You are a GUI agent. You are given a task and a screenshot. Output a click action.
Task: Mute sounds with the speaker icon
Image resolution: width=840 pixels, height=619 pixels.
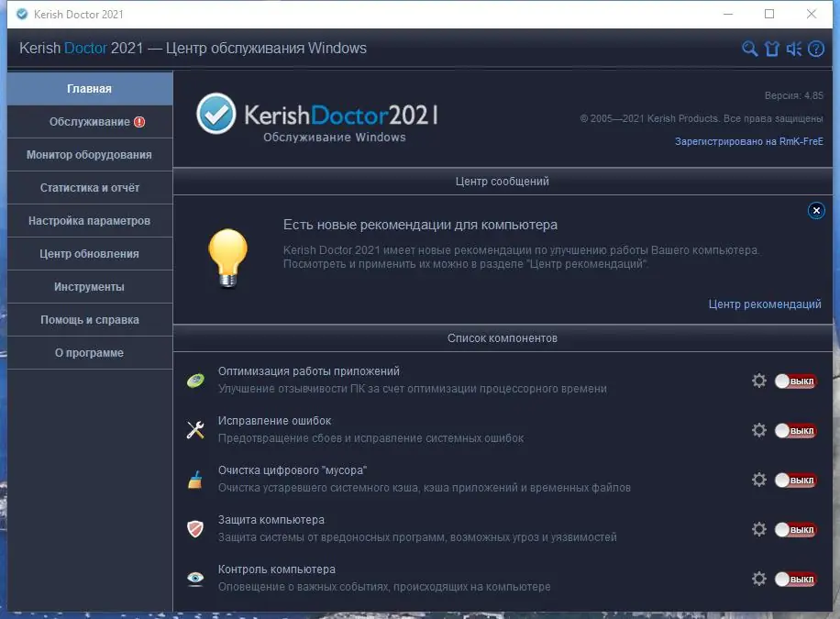click(x=793, y=49)
